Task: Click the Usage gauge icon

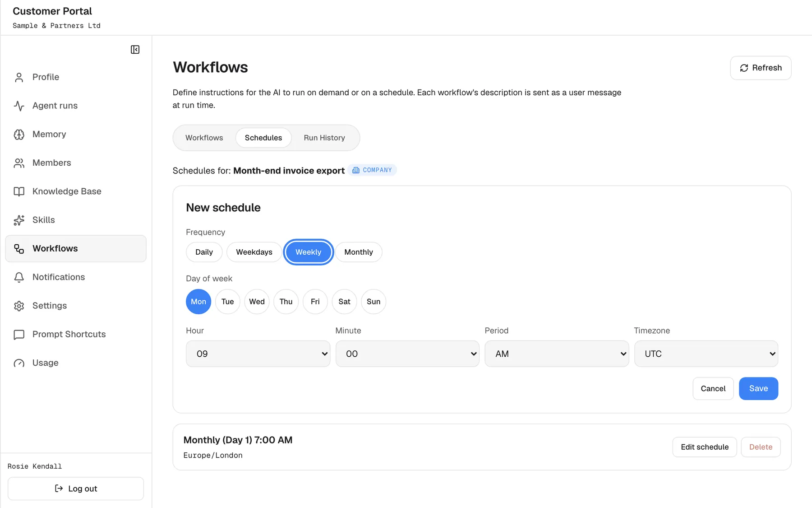Action: pyautogui.click(x=19, y=363)
